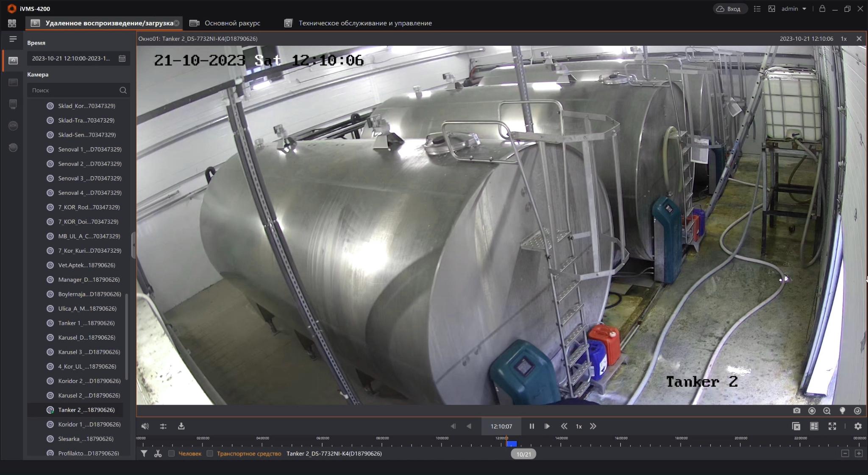Speed up playback with fast forward
The image size is (868, 475).
click(x=593, y=426)
